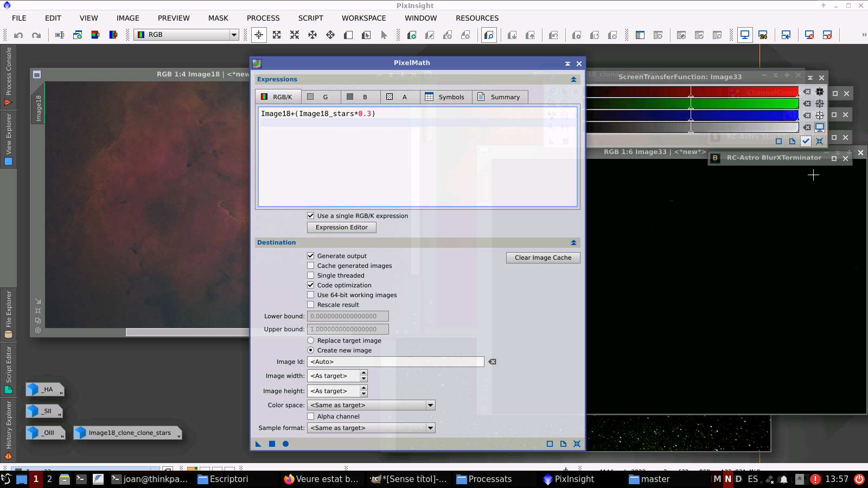Click the Reset icon in PixelMath

coord(577,444)
